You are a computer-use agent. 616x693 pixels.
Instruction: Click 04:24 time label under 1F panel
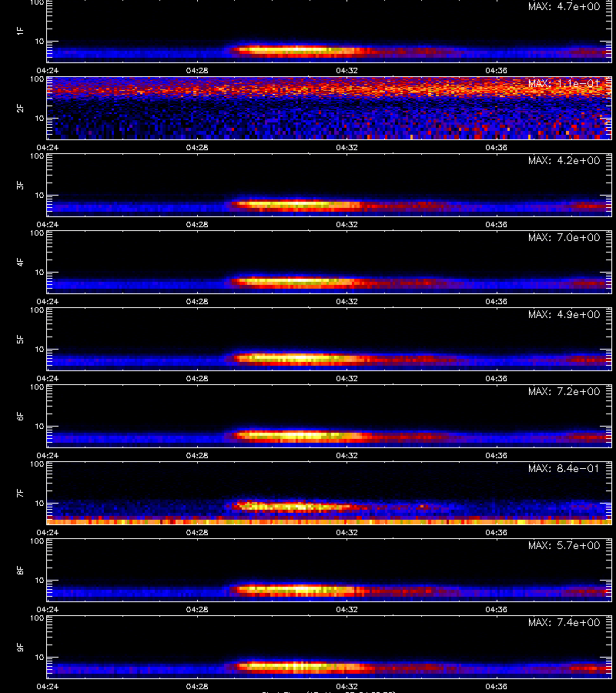[x=47, y=70]
